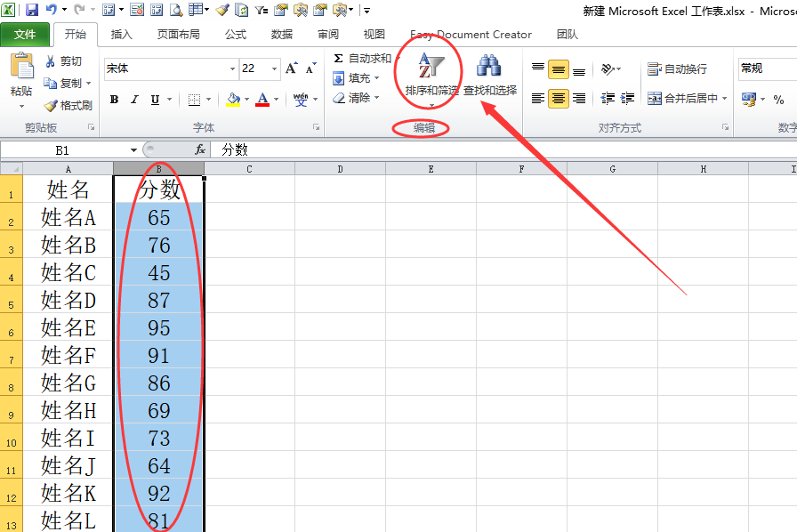This screenshot has height=532, width=797.
Task: Apply the red font color A
Action: pos(262,99)
